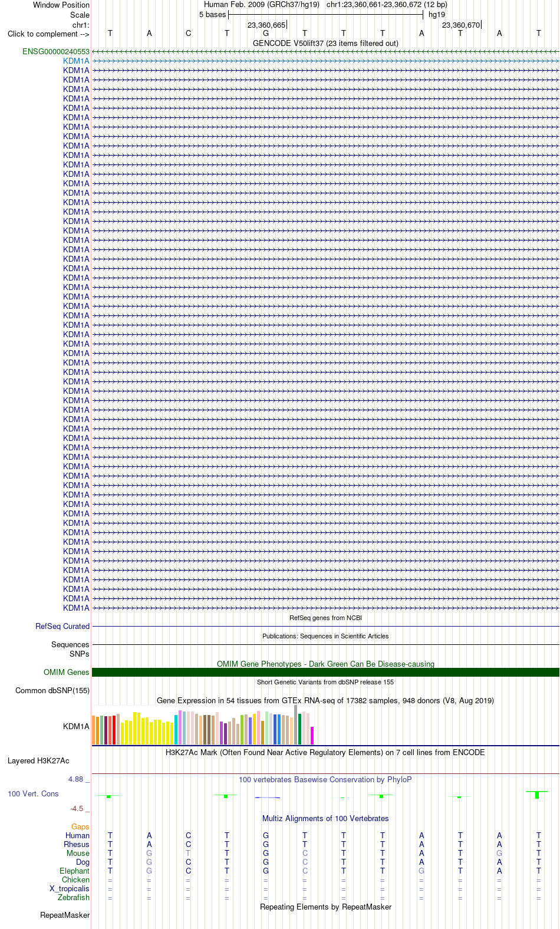The width and height of the screenshot is (560, 929).
Task: Click the Zebrafish species label
Action: 74,898
